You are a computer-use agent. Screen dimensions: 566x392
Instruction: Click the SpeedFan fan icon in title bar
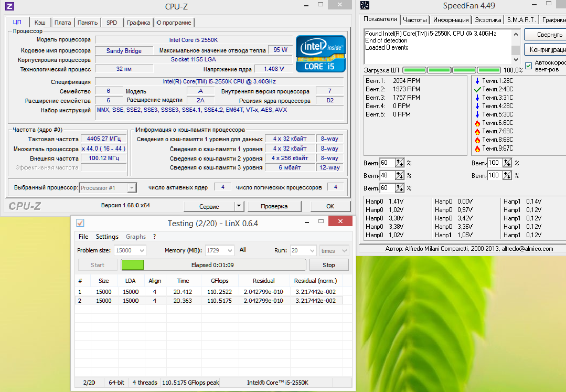pyautogui.click(x=365, y=6)
